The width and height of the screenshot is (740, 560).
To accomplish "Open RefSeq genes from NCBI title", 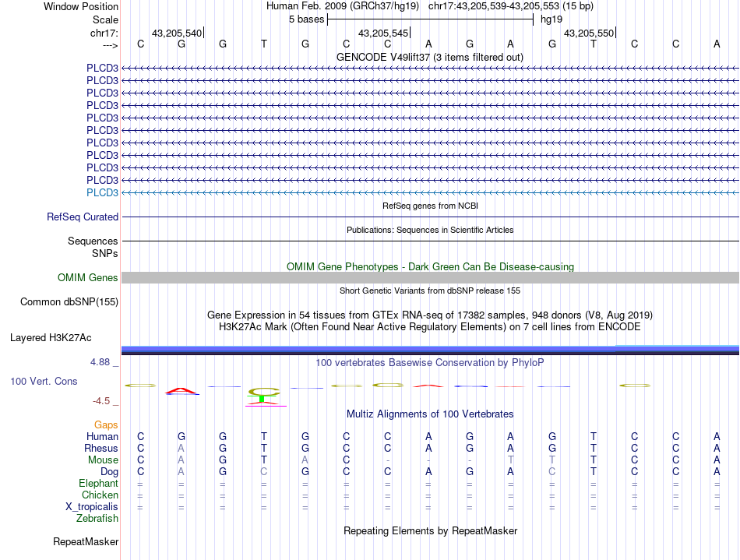I will tap(430, 206).
